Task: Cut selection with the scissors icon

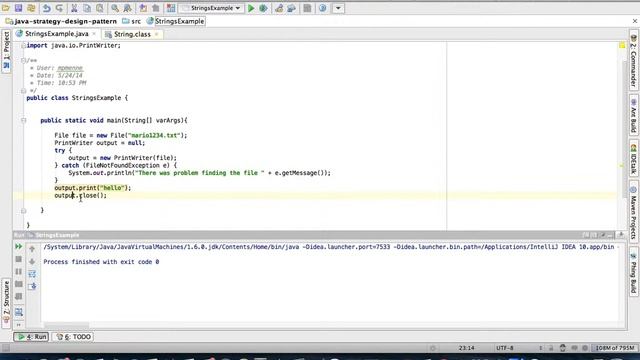Action: (74, 8)
